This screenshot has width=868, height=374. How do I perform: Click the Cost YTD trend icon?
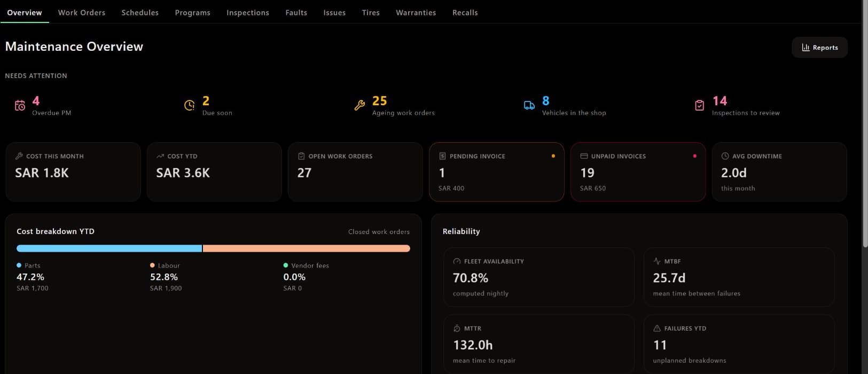coord(160,156)
